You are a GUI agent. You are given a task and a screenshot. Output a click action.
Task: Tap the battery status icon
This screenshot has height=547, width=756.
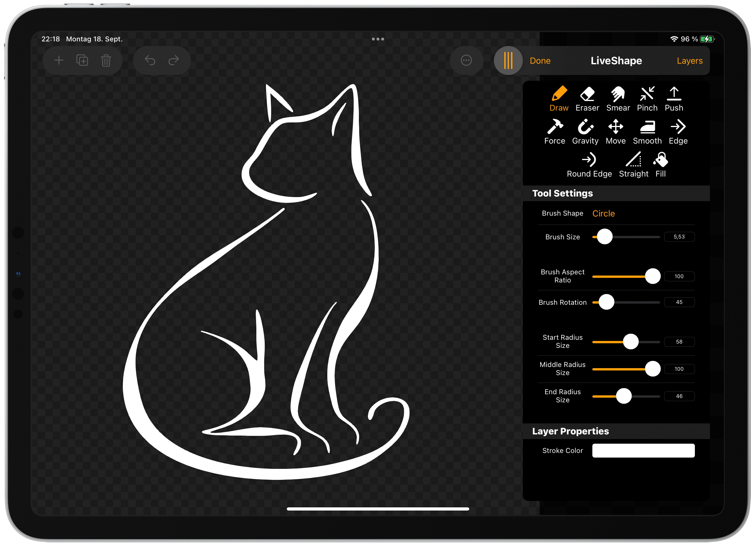point(707,39)
